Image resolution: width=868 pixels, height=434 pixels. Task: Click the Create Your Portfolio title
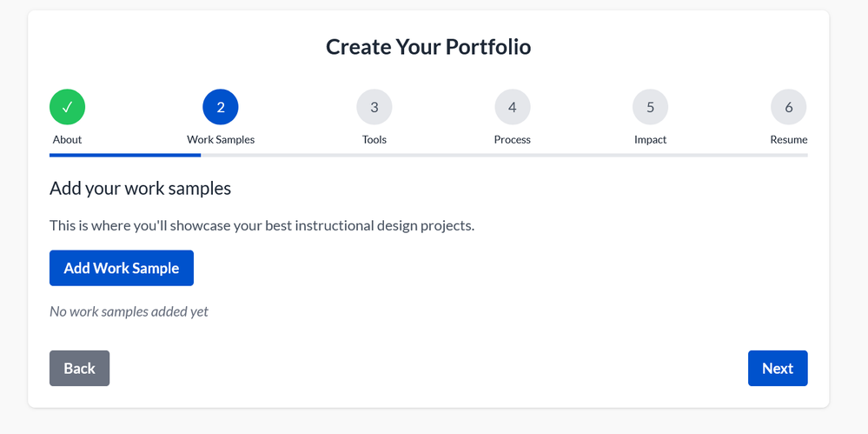coord(428,46)
